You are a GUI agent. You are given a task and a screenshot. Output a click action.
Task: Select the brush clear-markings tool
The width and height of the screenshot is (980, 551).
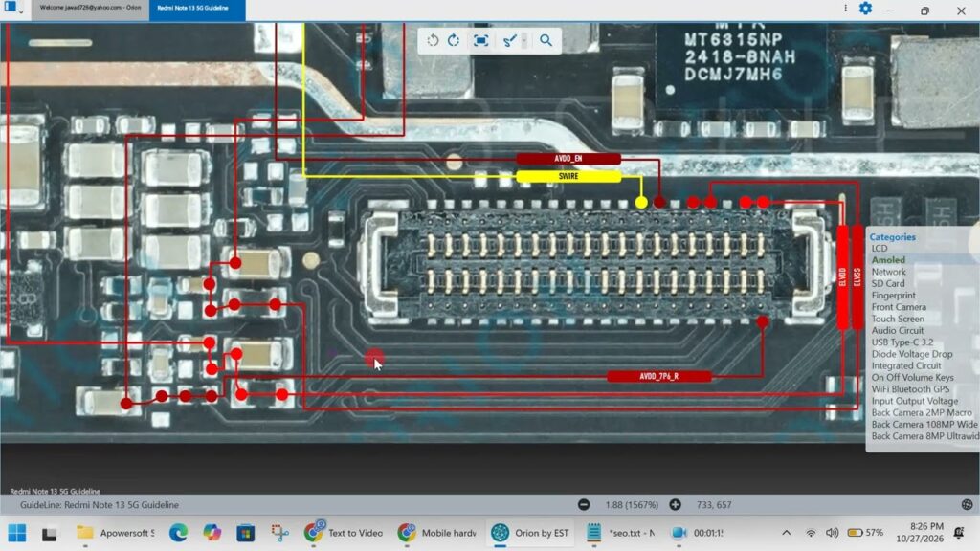coord(509,40)
